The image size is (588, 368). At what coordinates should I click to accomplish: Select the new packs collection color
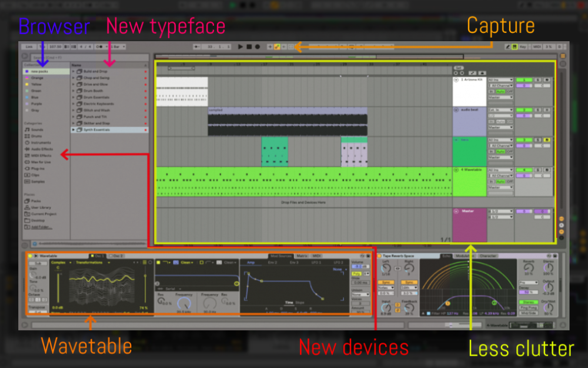(27, 71)
